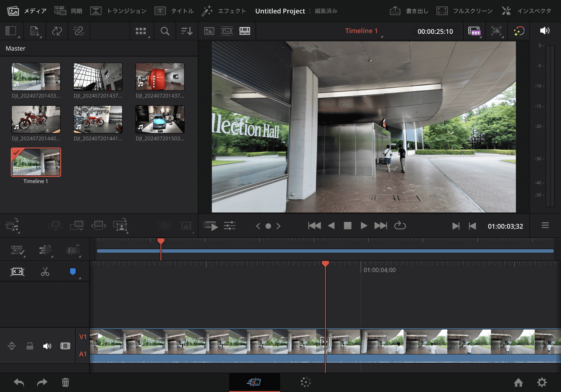Click the undo arrow icon

(x=19, y=382)
